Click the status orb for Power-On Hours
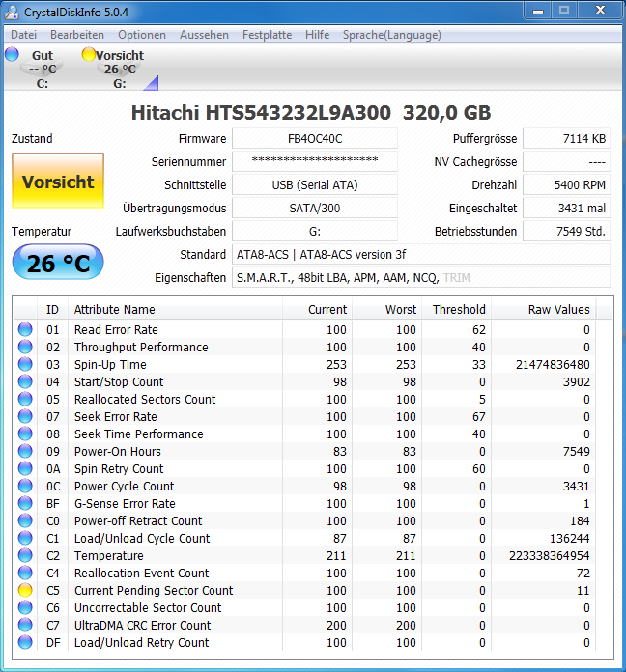Image resolution: width=626 pixels, height=672 pixels. pos(25,451)
